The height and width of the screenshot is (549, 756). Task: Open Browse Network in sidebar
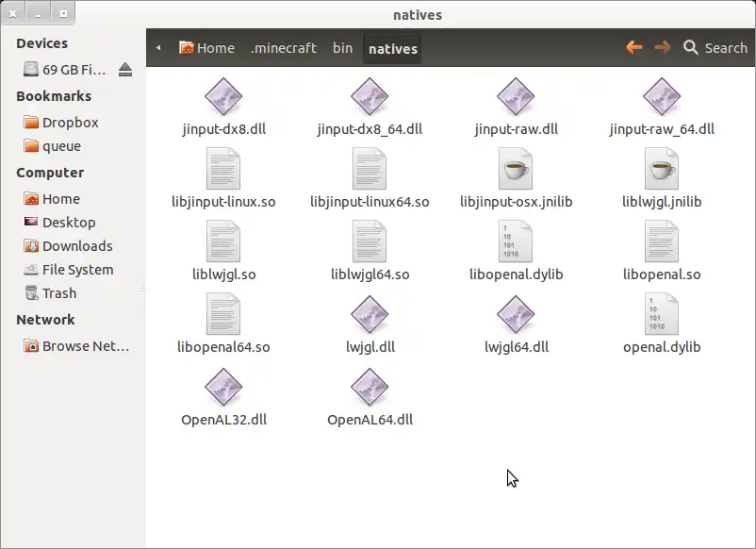click(x=85, y=346)
